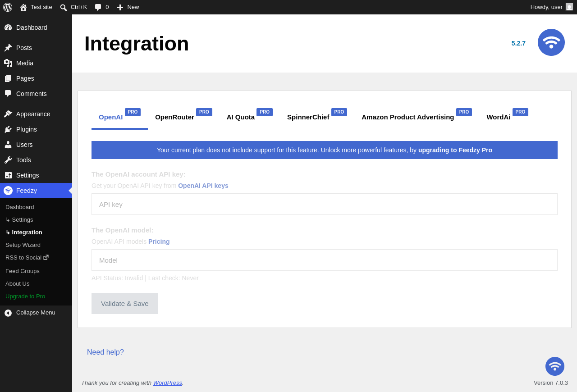
Task: Click the RSS to Social external link icon
Action: tap(46, 257)
